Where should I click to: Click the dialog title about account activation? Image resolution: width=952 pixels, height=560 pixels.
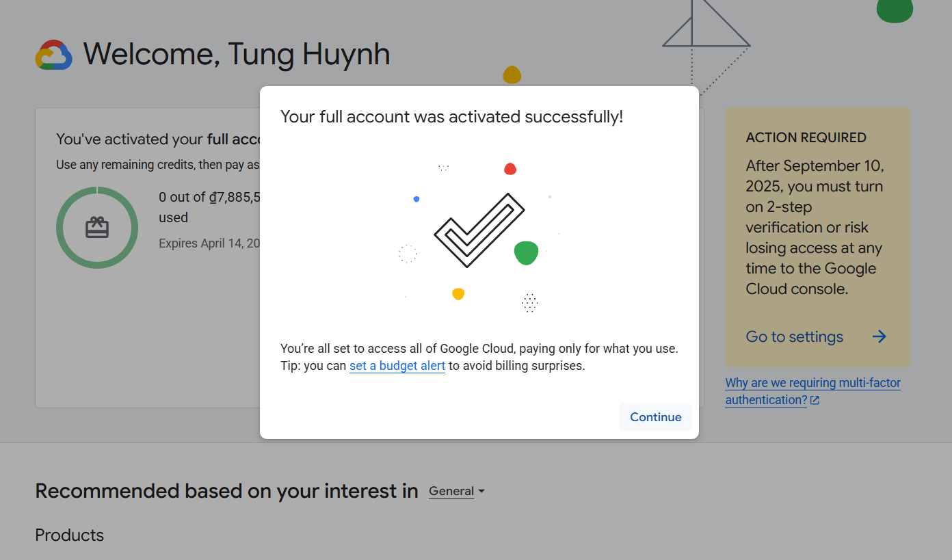coord(451,117)
